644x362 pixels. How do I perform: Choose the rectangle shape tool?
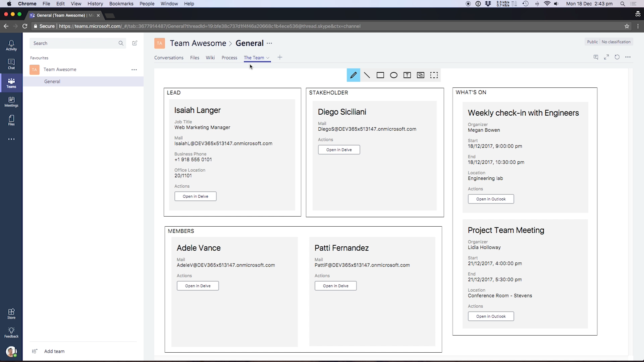click(380, 75)
